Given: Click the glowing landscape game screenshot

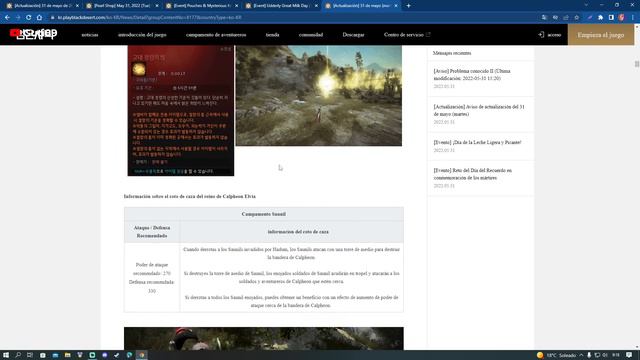Looking at the screenshot, I should (x=319, y=96).
